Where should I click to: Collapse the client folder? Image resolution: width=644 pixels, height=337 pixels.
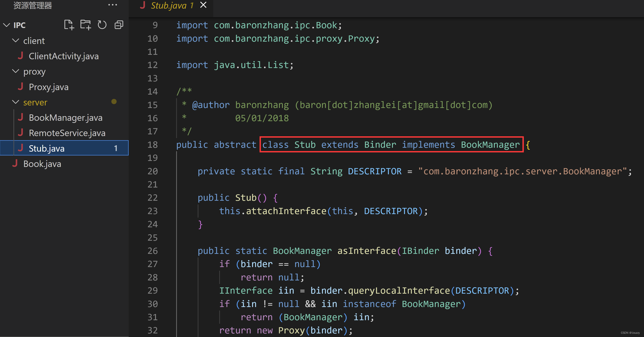point(16,41)
